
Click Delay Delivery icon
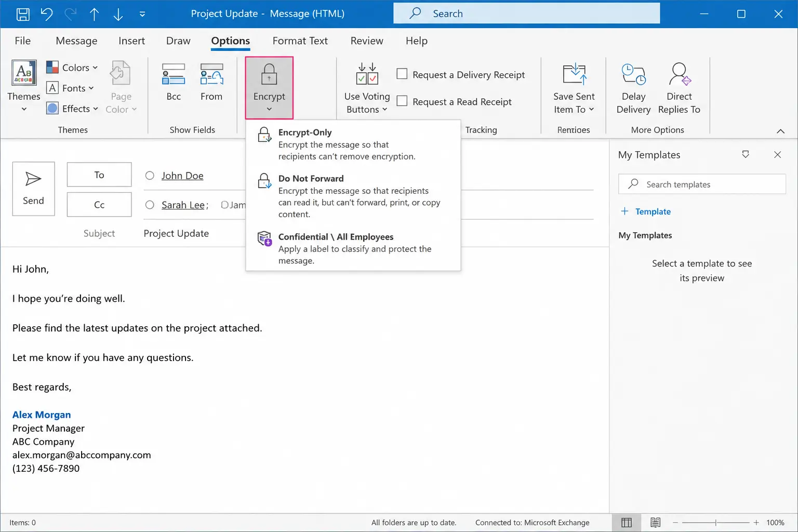pyautogui.click(x=633, y=75)
